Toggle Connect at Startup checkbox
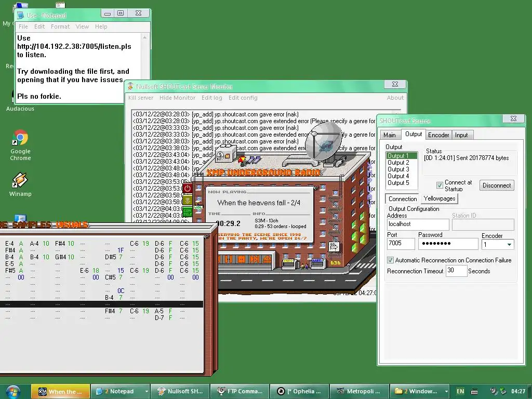Screen dimensions: 532x399 pos(440,185)
